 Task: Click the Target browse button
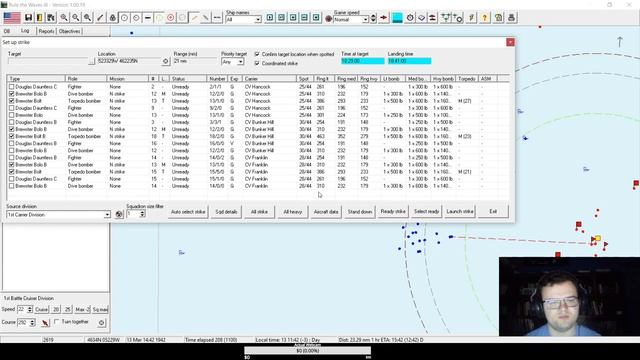[x=91, y=61]
